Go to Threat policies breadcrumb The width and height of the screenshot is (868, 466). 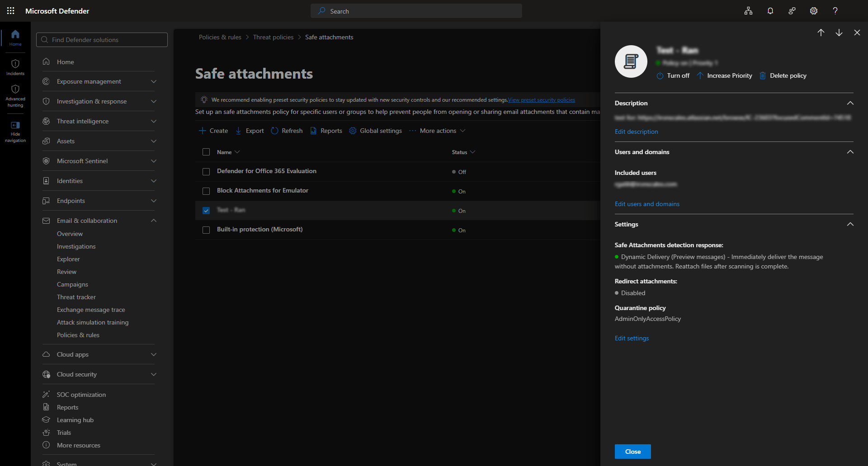click(x=273, y=37)
